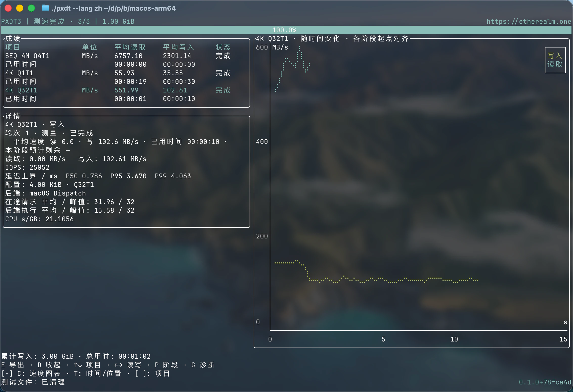This screenshot has width=573, height=392.
Task: Click the 平均读取 column header
Action: coord(130,47)
